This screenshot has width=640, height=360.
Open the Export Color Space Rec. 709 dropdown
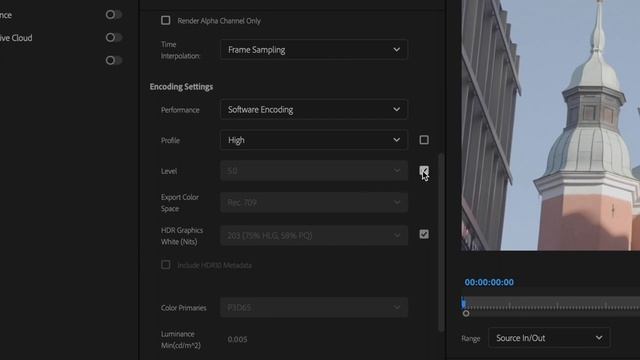pos(313,202)
